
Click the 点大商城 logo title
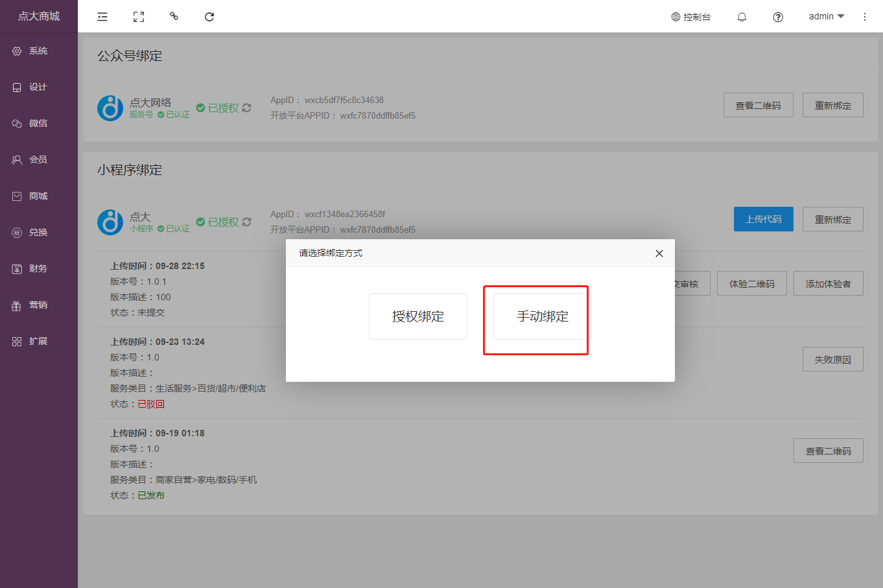pos(39,16)
